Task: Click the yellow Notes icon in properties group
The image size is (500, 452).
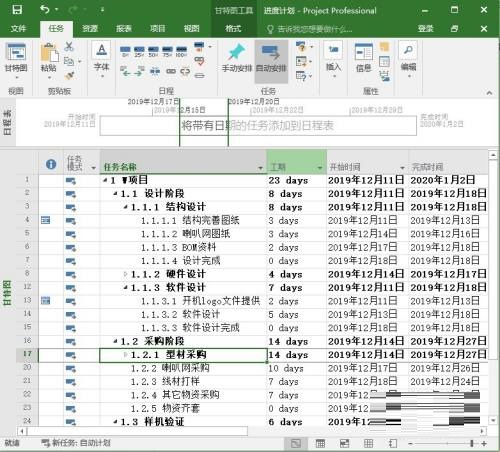Action: click(384, 46)
